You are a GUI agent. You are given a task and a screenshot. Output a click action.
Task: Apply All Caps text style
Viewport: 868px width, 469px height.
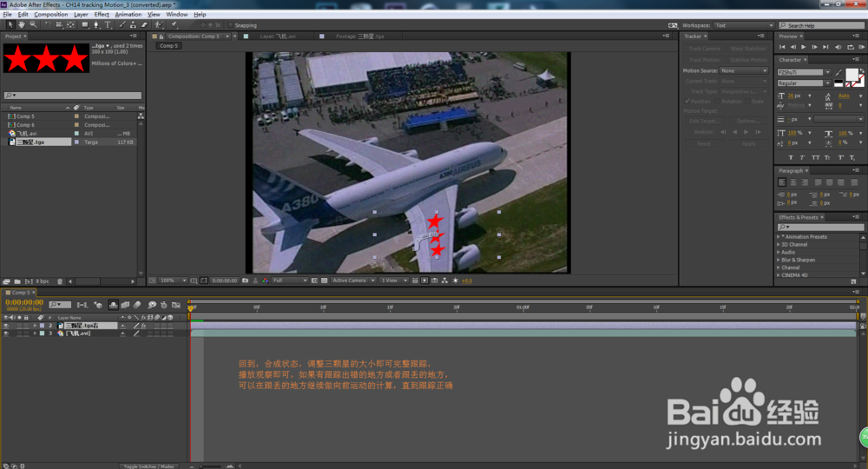pyautogui.click(x=815, y=158)
